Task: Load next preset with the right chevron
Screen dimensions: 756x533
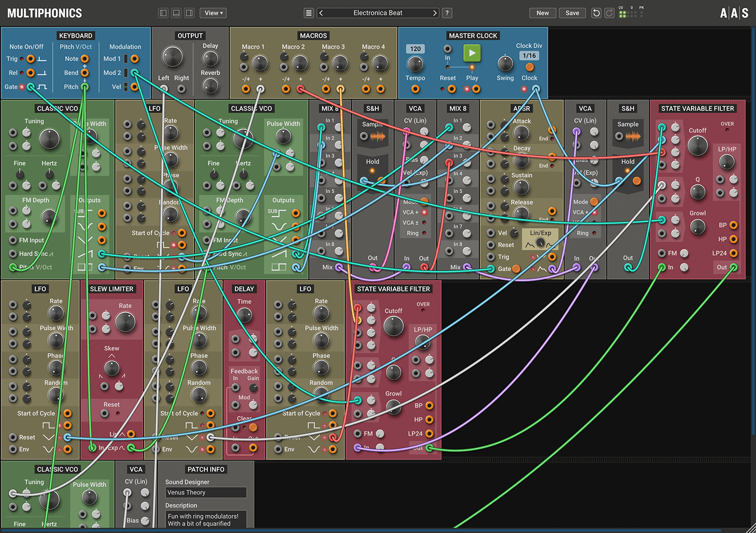Action: click(x=436, y=12)
